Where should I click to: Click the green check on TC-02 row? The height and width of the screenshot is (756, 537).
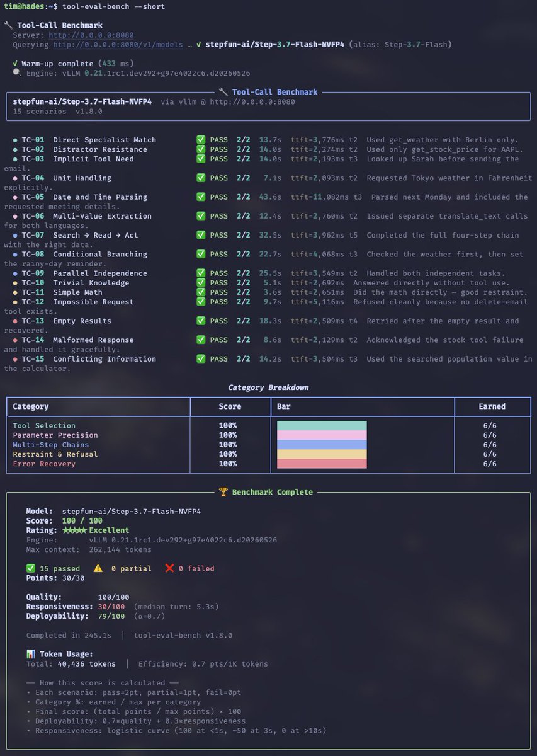[201, 149]
